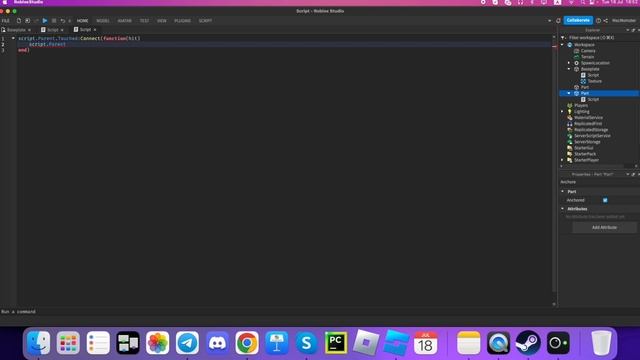Screen dimensions: 640x360
Task: Click the Run a command bar
Action: click(x=278, y=311)
